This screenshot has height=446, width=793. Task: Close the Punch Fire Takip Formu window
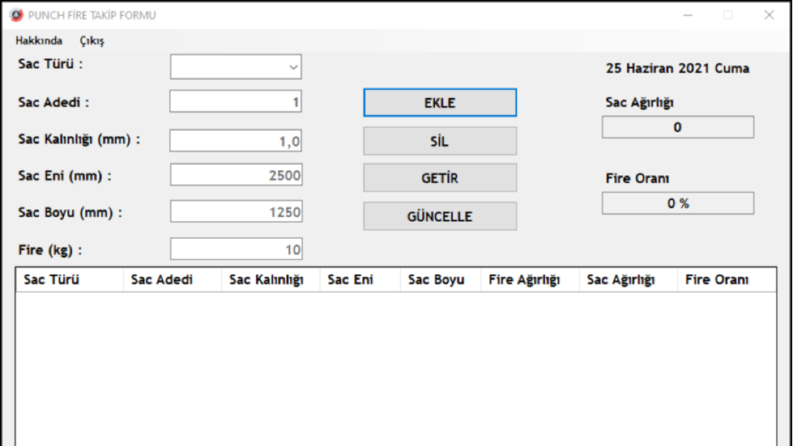(769, 15)
